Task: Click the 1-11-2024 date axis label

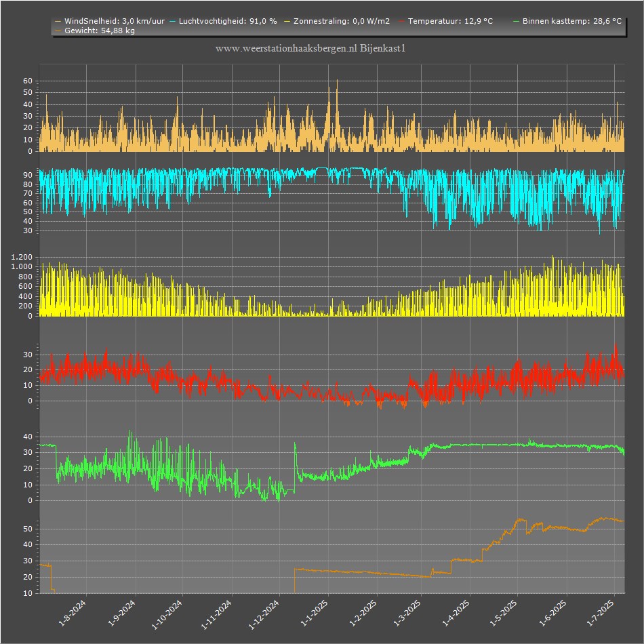Action: pyautogui.click(x=216, y=614)
